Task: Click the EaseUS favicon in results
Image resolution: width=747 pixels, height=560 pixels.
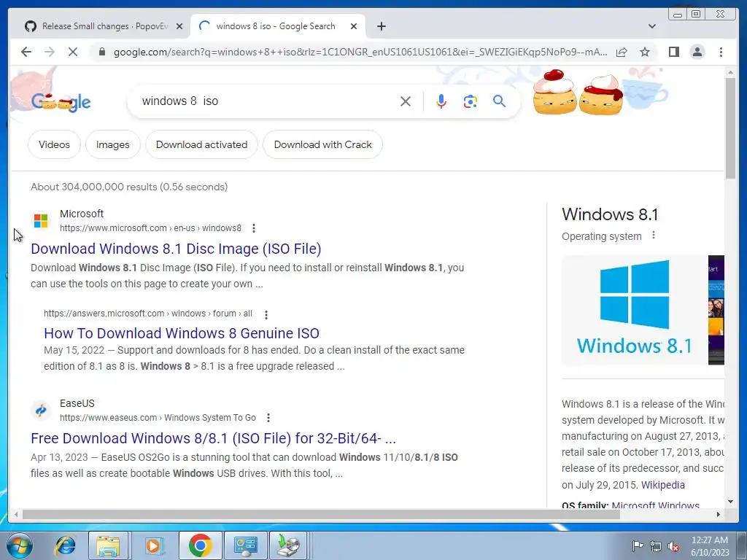Action: (x=41, y=410)
